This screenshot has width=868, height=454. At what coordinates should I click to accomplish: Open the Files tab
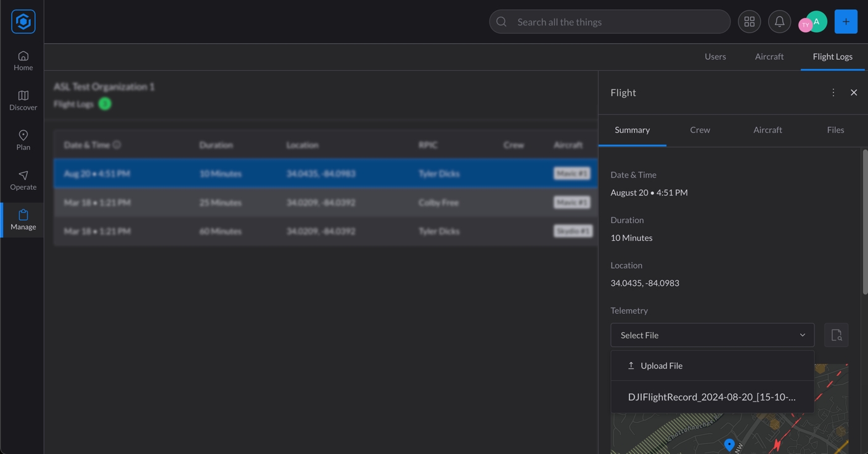(x=835, y=130)
